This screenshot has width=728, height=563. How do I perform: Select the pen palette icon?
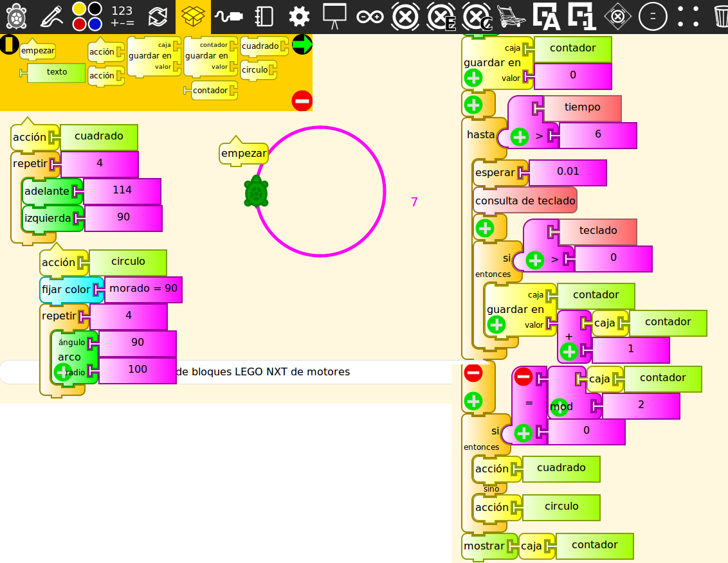click(51, 17)
